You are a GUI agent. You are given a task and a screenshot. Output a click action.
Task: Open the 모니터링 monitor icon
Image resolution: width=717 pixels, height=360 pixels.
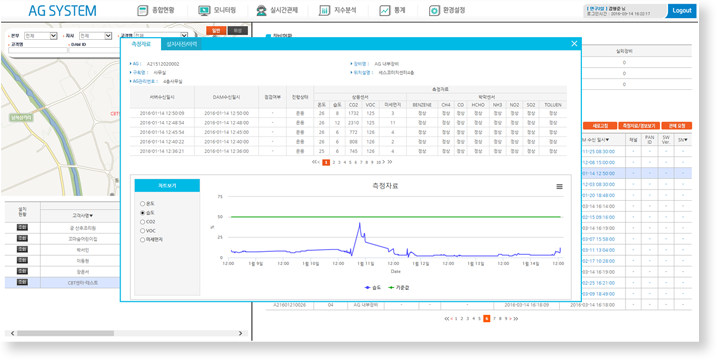click(204, 11)
